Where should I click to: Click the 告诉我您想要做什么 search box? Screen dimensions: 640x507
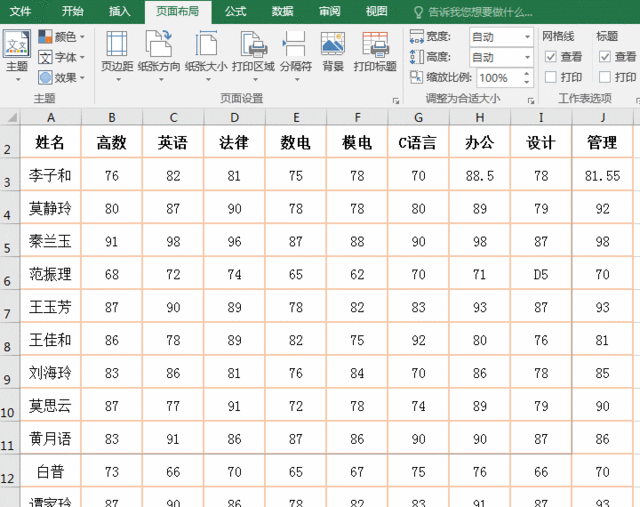click(480, 12)
